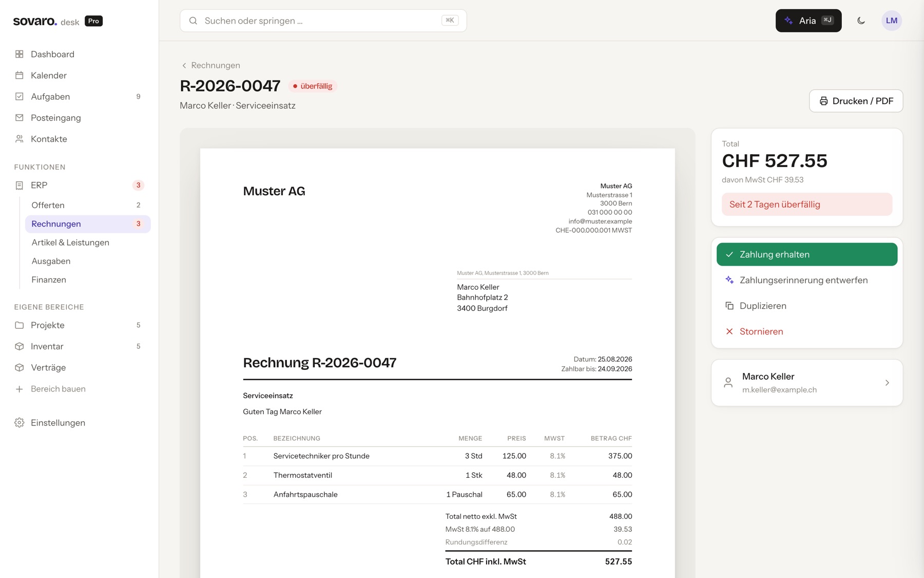The height and width of the screenshot is (578, 924).
Task: Click the sovaro desk logo
Action: click(x=46, y=21)
